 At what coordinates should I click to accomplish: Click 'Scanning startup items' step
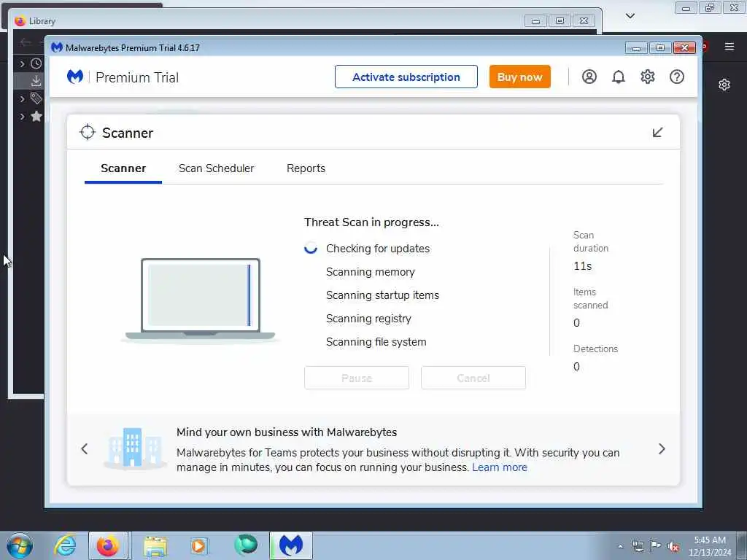click(x=382, y=295)
